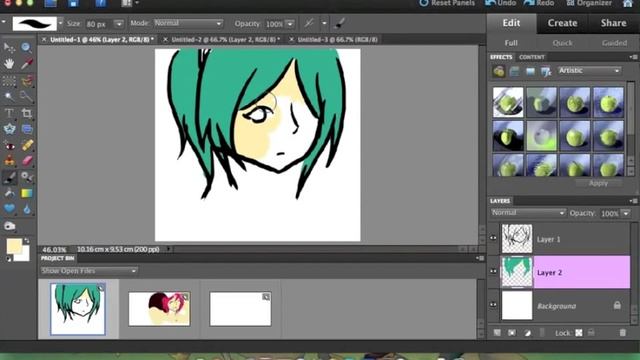Open the Artistic filter category dropdown
This screenshot has width=640, height=360.
[x=589, y=71]
